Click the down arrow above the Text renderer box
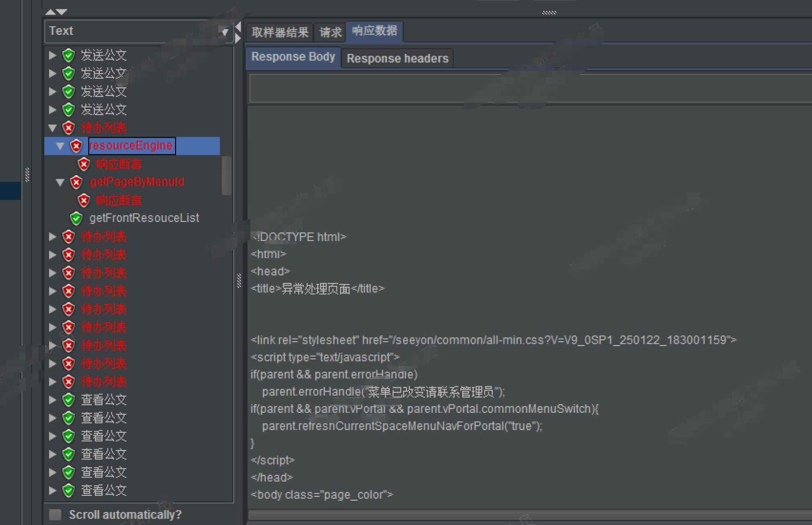Viewport: 812px width, 525px height. [x=62, y=12]
